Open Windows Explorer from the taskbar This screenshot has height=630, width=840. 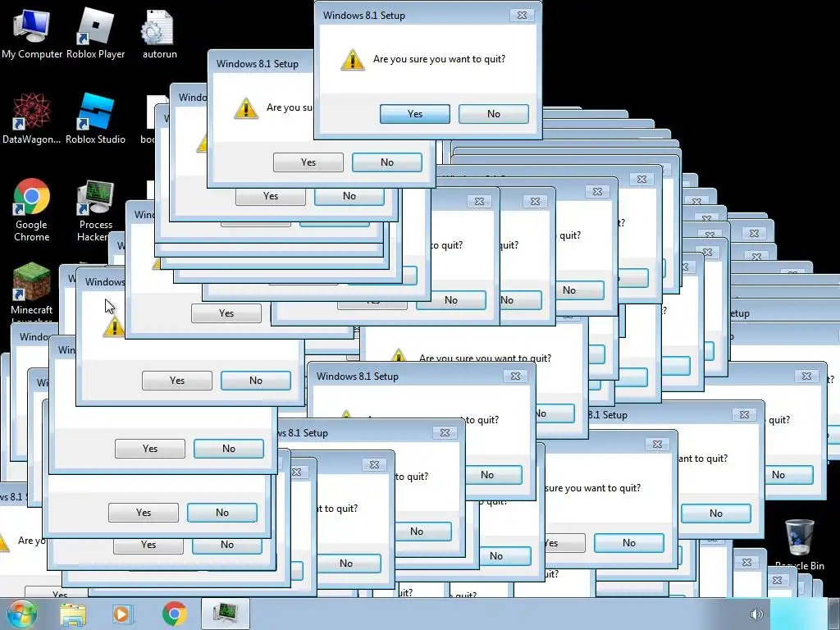pyautogui.click(x=73, y=614)
